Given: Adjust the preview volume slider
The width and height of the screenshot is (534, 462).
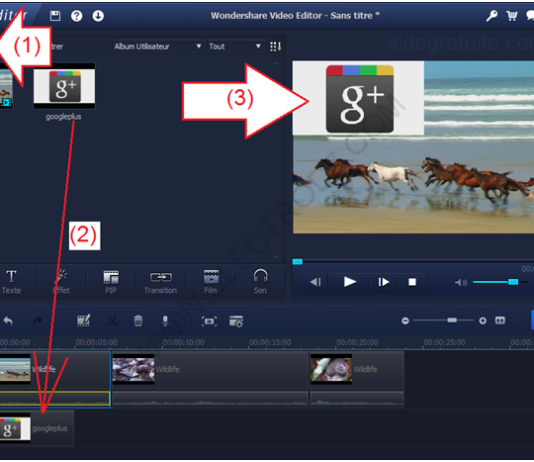Looking at the screenshot, I should 513,282.
